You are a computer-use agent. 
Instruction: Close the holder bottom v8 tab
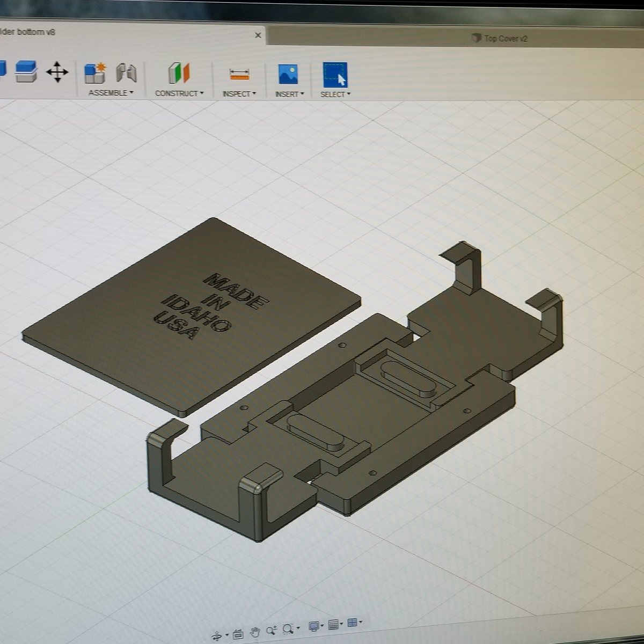(258, 35)
